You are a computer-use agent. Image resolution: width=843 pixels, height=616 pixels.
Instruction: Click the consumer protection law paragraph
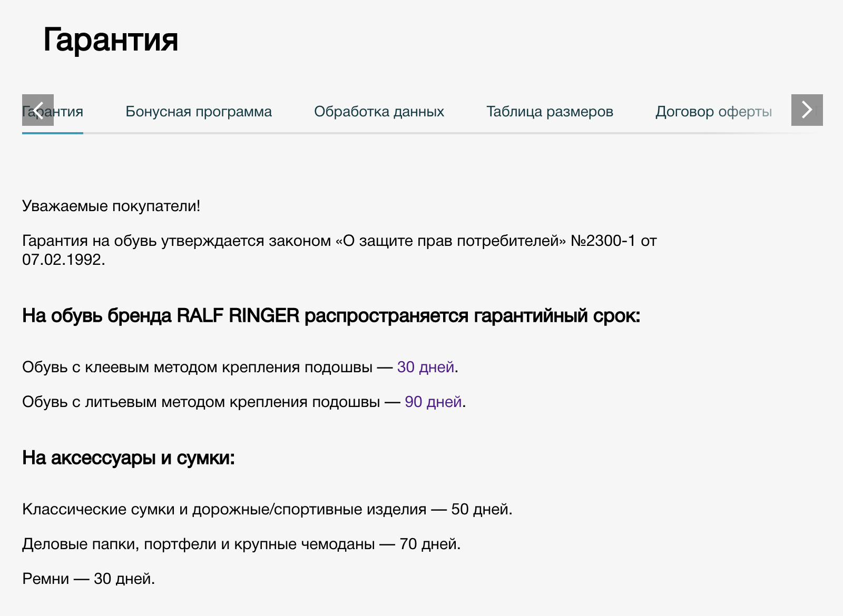click(x=339, y=250)
